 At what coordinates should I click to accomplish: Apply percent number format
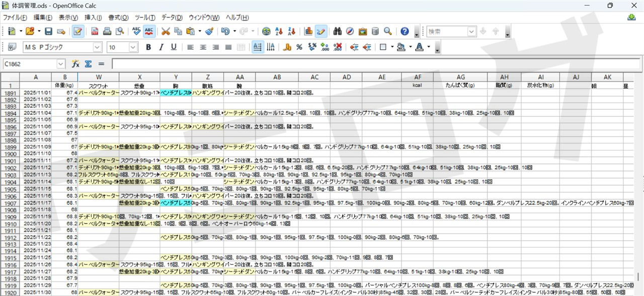[x=299, y=47]
